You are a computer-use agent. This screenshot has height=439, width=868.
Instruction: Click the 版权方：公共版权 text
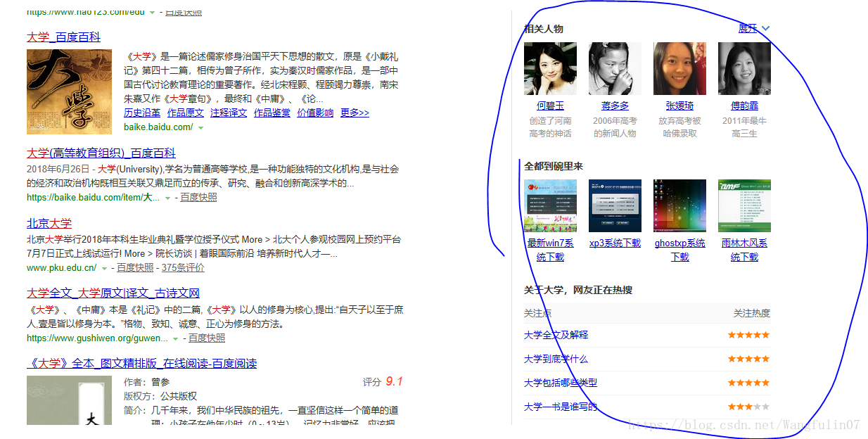[x=160, y=396]
